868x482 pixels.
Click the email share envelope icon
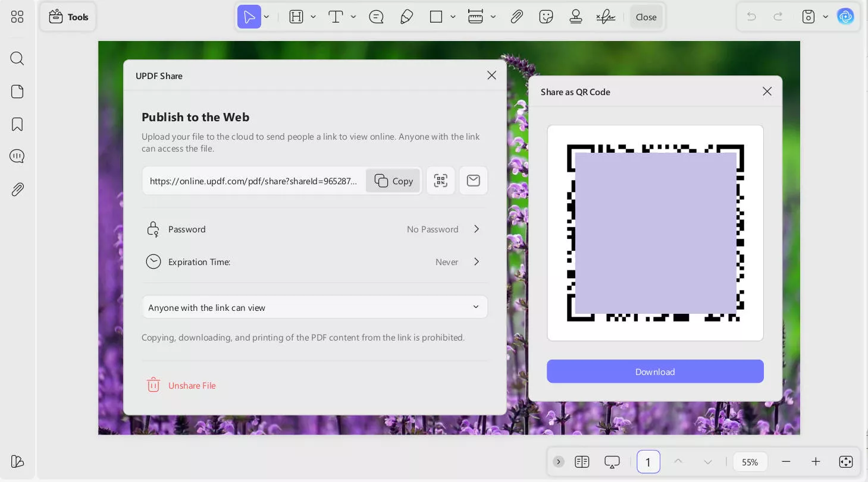pyautogui.click(x=473, y=181)
